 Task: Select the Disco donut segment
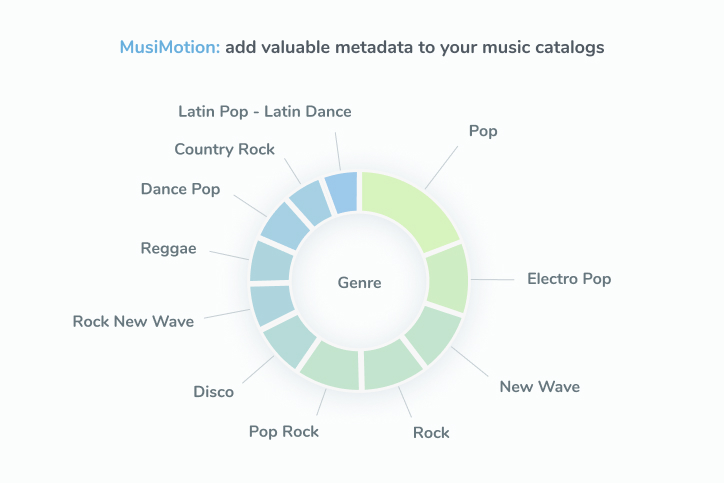(290, 341)
